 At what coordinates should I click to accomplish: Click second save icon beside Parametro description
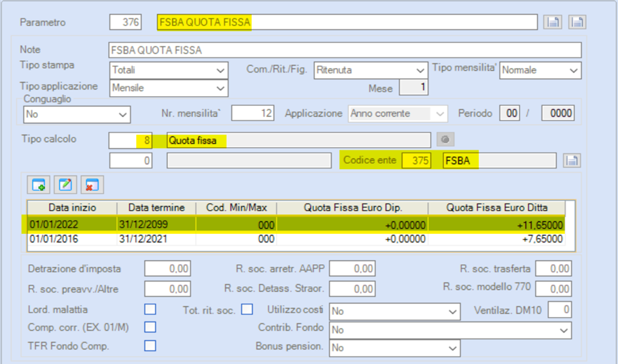click(x=577, y=22)
